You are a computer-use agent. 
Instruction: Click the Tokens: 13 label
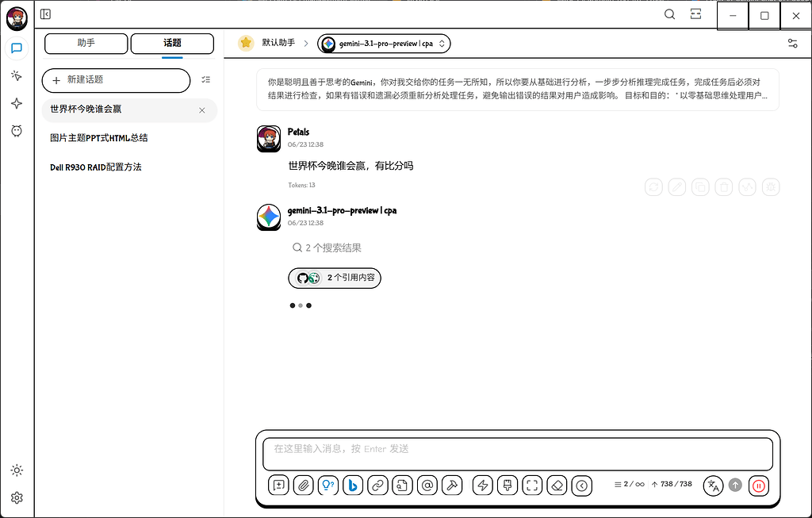point(301,185)
